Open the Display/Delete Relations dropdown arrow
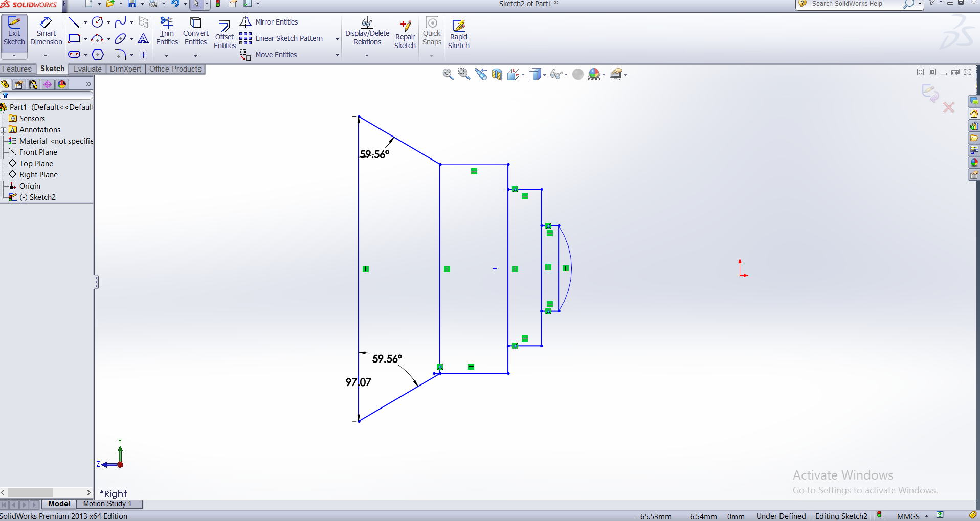Screen dimensions: 980x521 [367, 56]
